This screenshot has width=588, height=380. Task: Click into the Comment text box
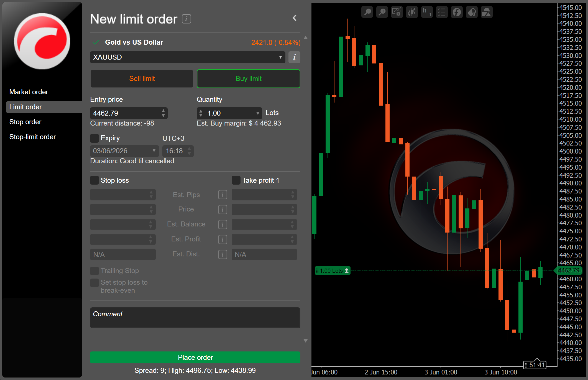pyautogui.click(x=195, y=318)
